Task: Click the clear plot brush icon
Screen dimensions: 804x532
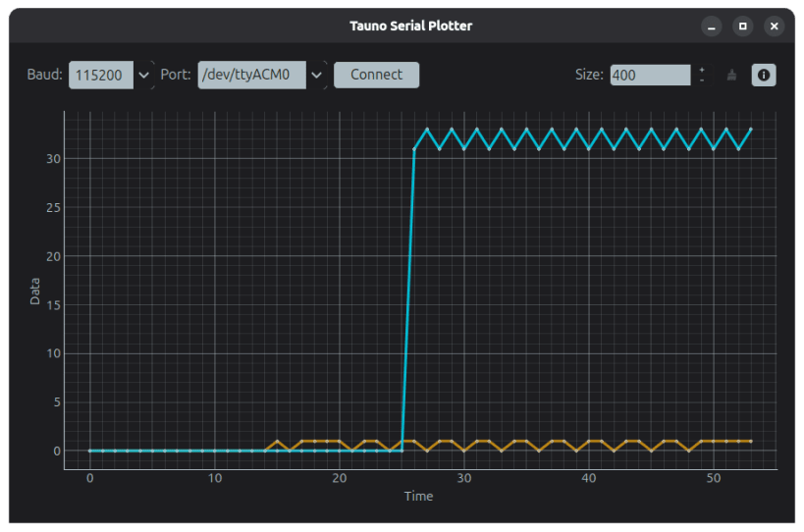Action: coord(731,75)
